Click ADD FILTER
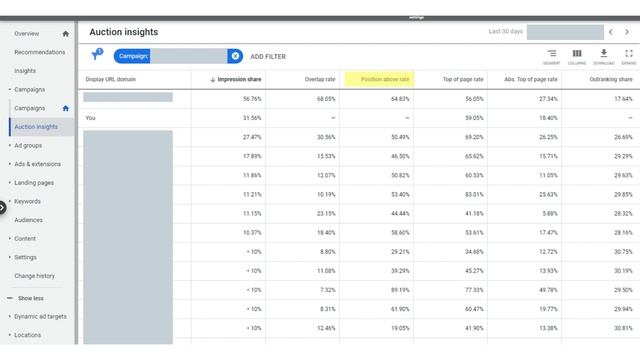Screen dimensions: 640x360 (268, 57)
